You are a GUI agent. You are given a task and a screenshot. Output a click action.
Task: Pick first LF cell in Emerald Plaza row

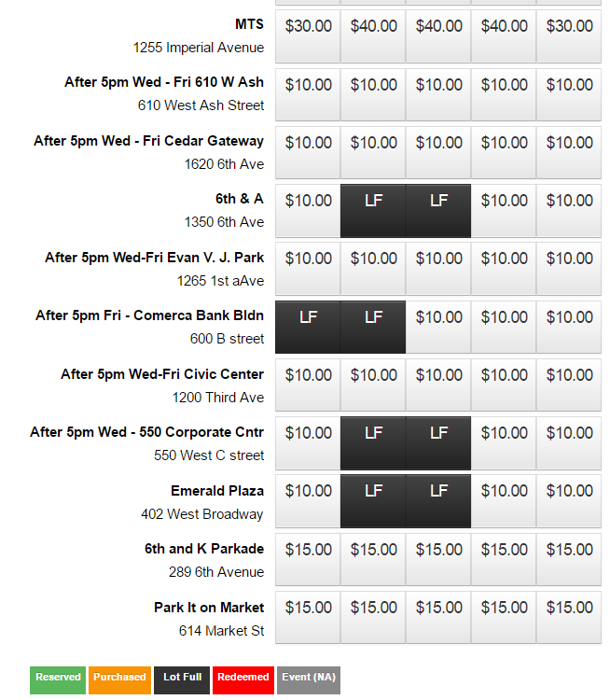[x=373, y=501]
